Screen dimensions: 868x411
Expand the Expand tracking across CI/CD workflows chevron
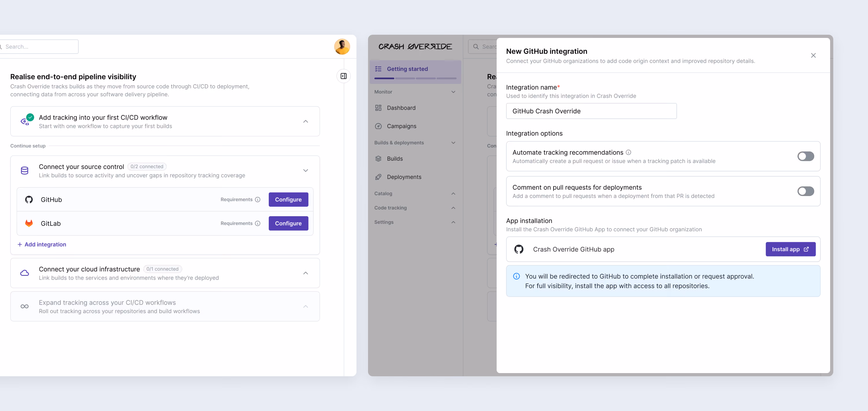(x=305, y=307)
